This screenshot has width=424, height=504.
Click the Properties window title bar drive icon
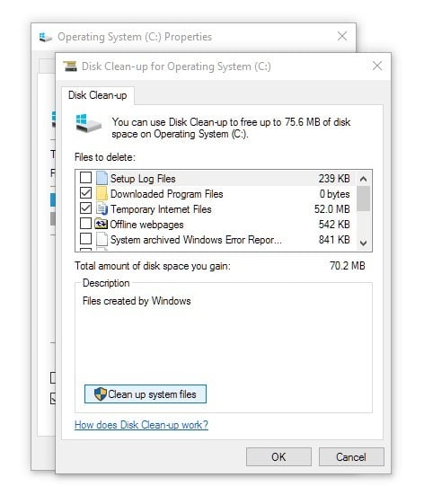45,38
